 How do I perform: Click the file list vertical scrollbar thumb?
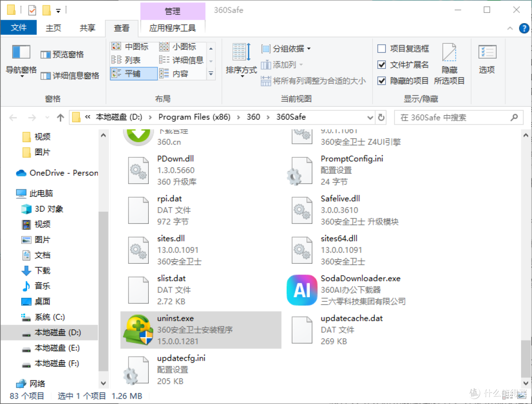(526, 359)
